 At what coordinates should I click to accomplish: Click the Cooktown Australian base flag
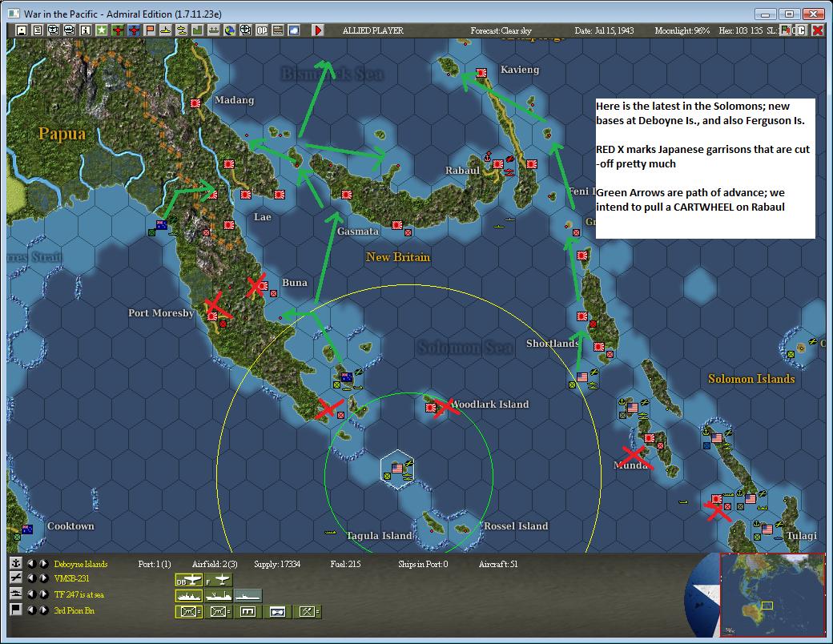(x=26, y=529)
